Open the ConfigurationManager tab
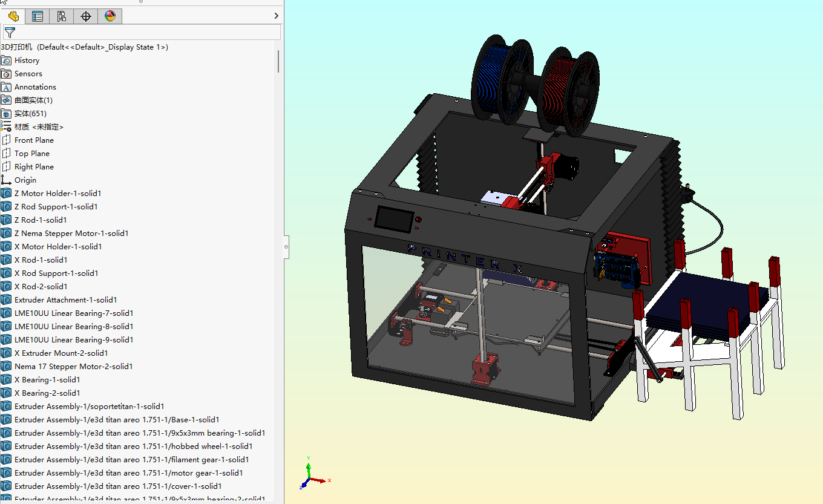 click(x=62, y=16)
